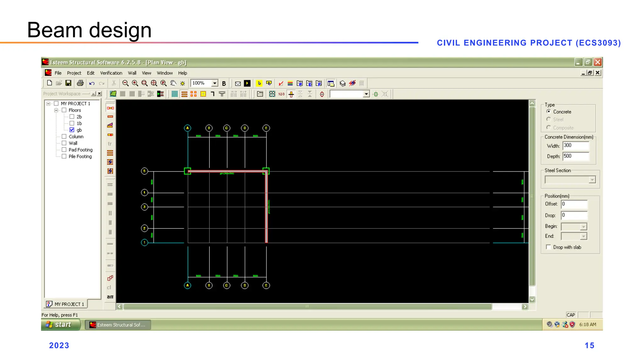Screen dimensions: 644x362
Task: Click the bold B toolbar button
Action: click(224, 83)
